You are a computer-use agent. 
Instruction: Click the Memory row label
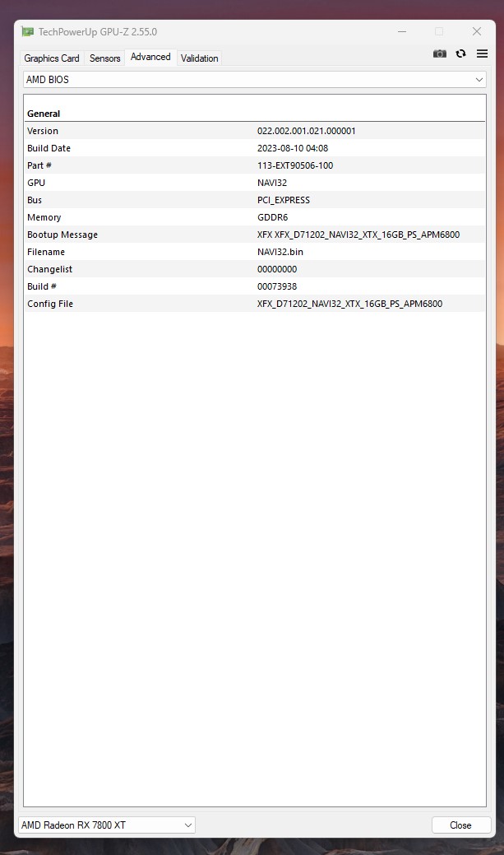[44, 217]
